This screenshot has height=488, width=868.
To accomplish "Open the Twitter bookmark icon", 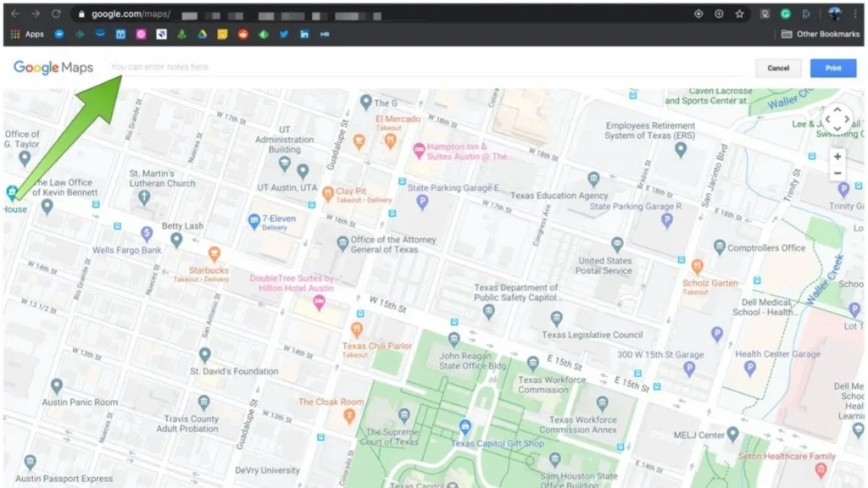I will click(x=284, y=34).
